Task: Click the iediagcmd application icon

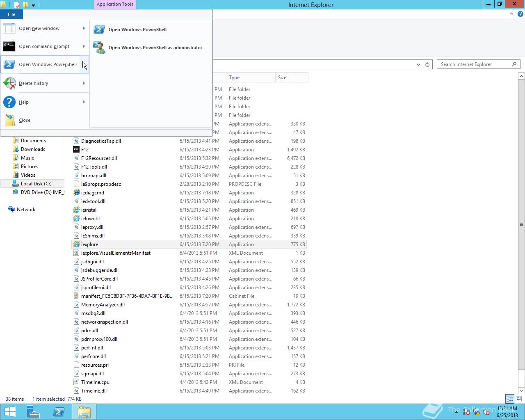Action: tap(76, 193)
